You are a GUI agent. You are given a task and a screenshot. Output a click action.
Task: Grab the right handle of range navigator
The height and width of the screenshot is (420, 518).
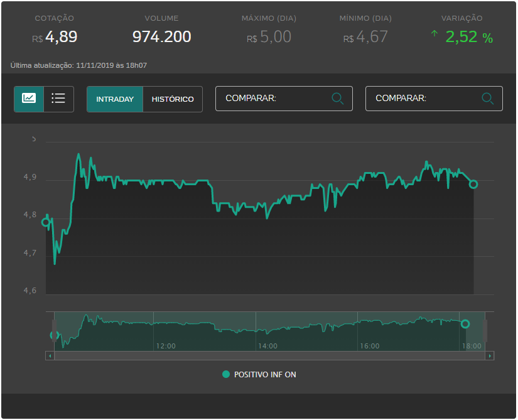(485, 331)
